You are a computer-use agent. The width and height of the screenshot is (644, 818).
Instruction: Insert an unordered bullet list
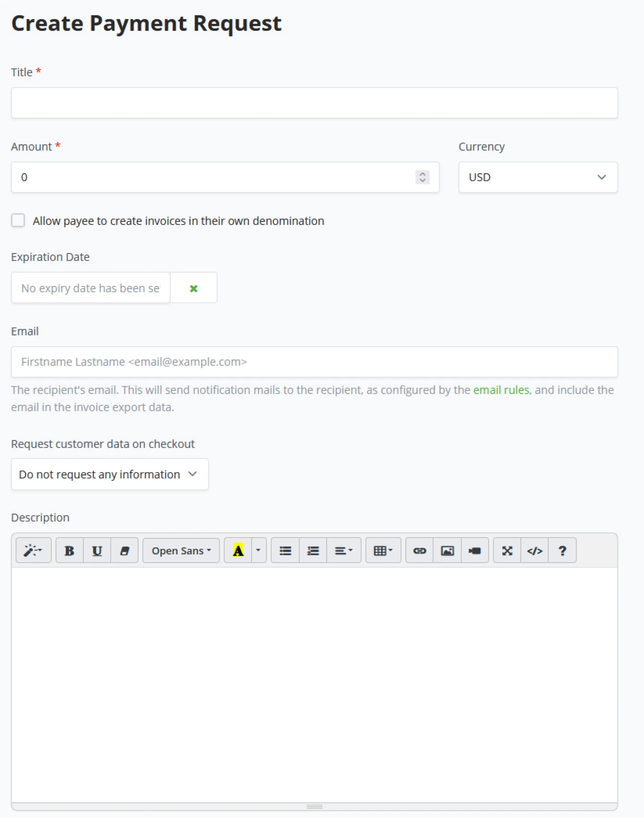tap(285, 551)
